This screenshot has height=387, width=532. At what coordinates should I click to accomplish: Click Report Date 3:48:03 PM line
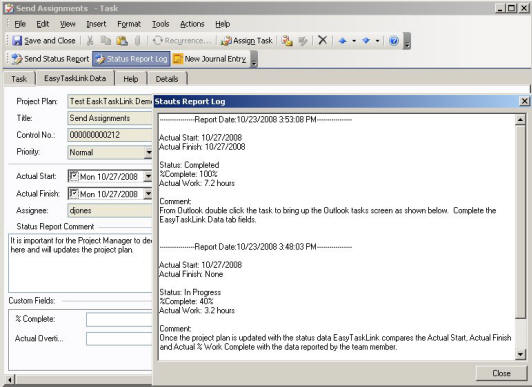click(x=255, y=247)
